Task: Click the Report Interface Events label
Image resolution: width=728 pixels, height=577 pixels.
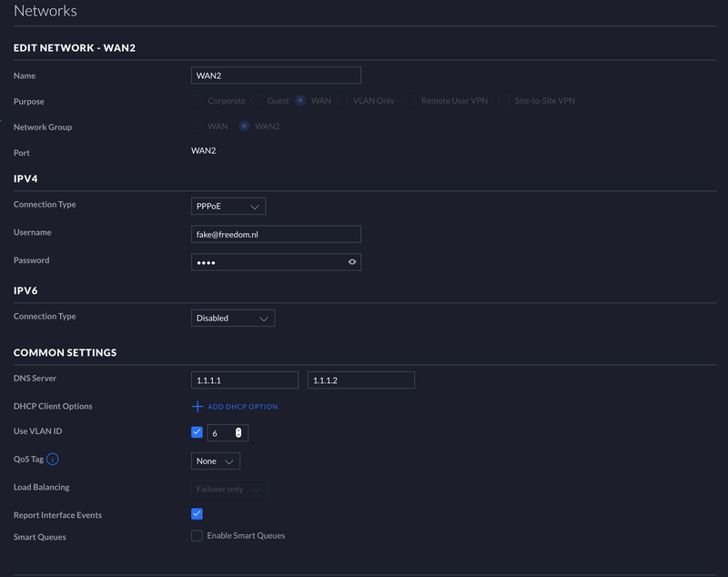Action: click(x=57, y=515)
